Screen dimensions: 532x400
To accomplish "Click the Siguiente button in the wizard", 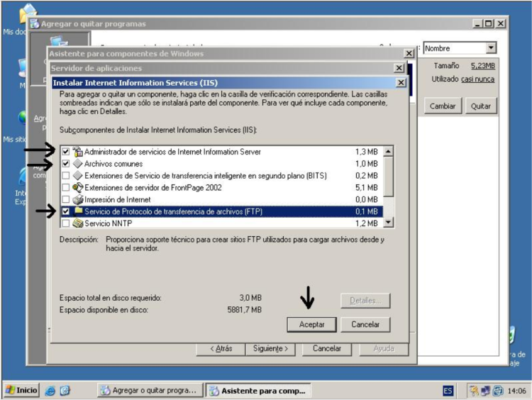I will [270, 348].
